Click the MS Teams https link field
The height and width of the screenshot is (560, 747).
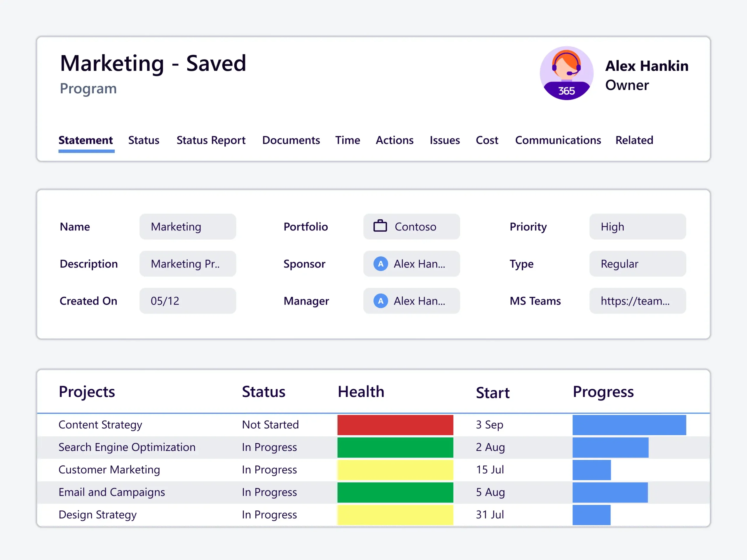(637, 301)
